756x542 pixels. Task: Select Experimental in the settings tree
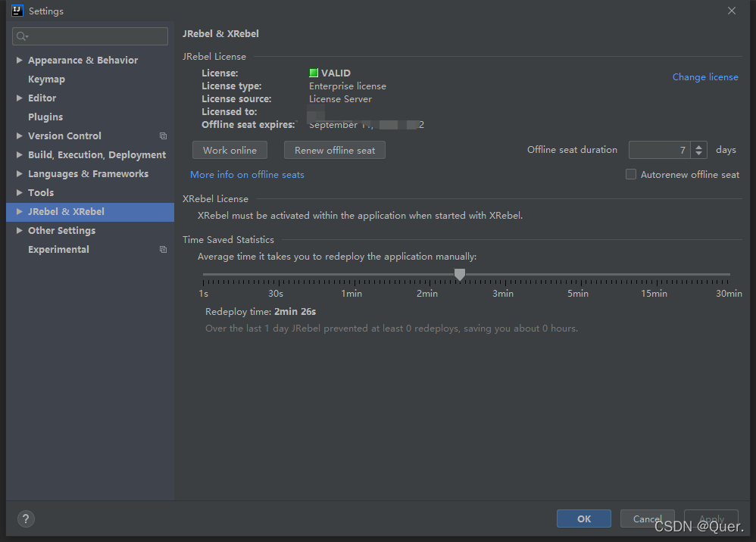[58, 250]
